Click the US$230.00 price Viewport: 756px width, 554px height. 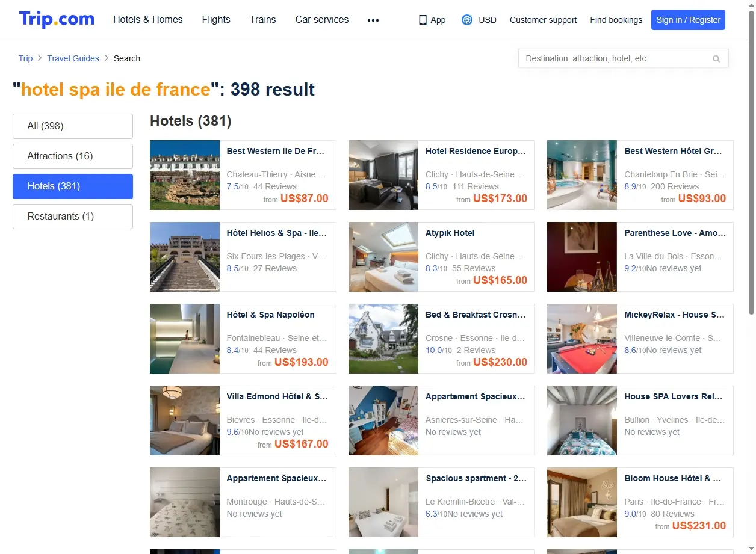coord(500,362)
